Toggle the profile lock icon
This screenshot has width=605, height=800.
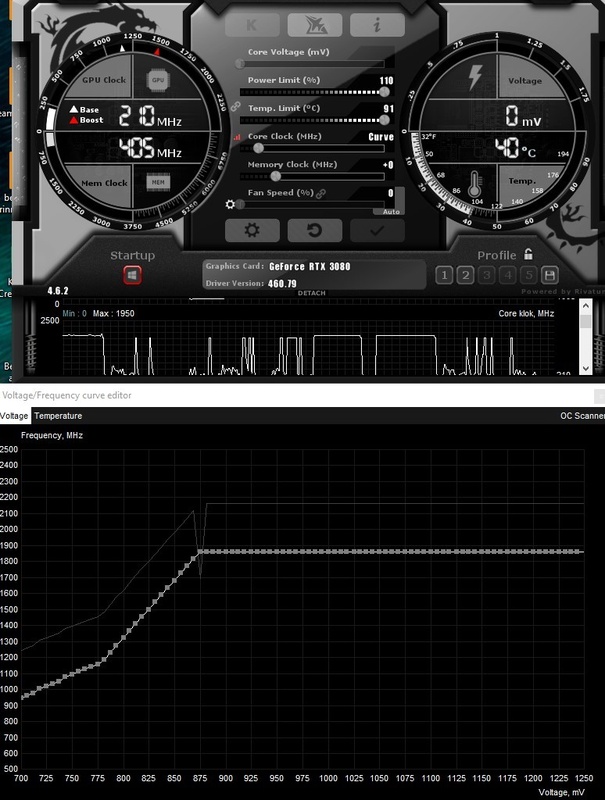[x=528, y=254]
